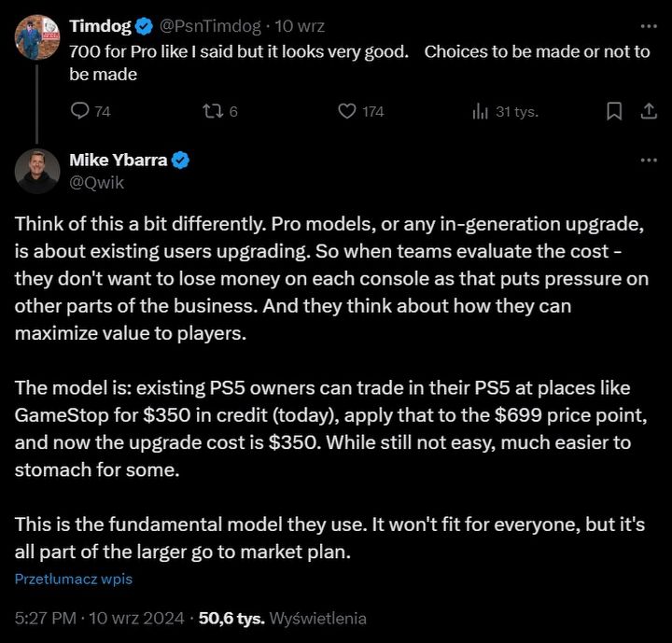The image size is (672, 643).
Task: Click the Przetłumacz wpis translate link
Action: pyautogui.click(x=73, y=579)
